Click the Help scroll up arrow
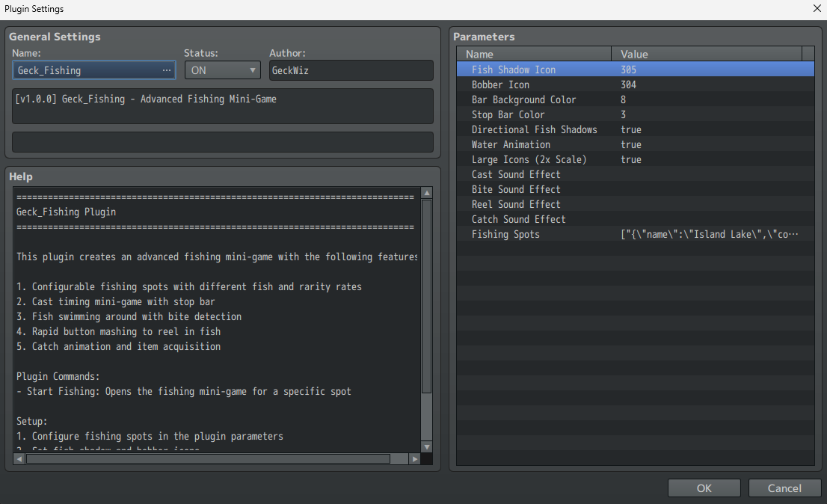This screenshot has width=827, height=504. (x=427, y=193)
